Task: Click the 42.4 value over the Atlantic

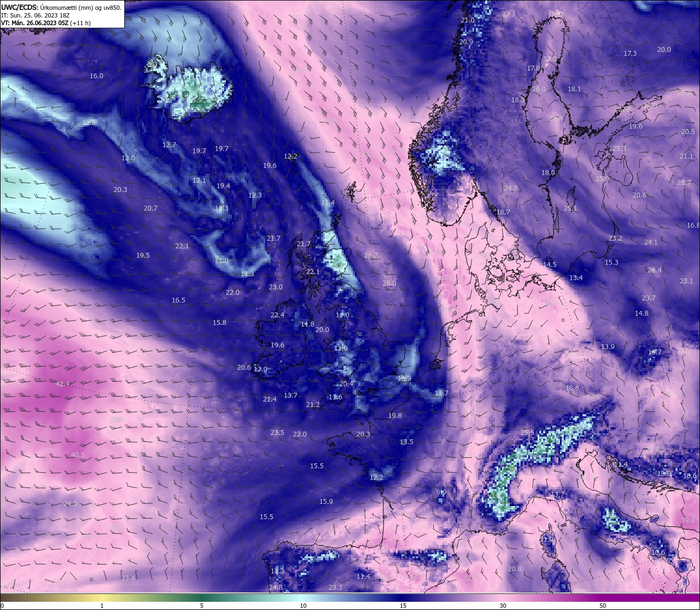Action: click(63, 384)
